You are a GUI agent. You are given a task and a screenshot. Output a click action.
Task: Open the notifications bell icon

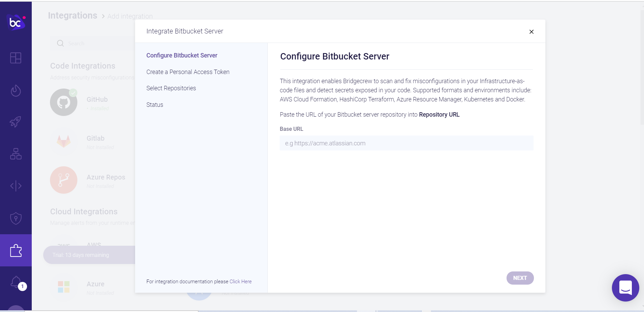pyautogui.click(x=16, y=282)
